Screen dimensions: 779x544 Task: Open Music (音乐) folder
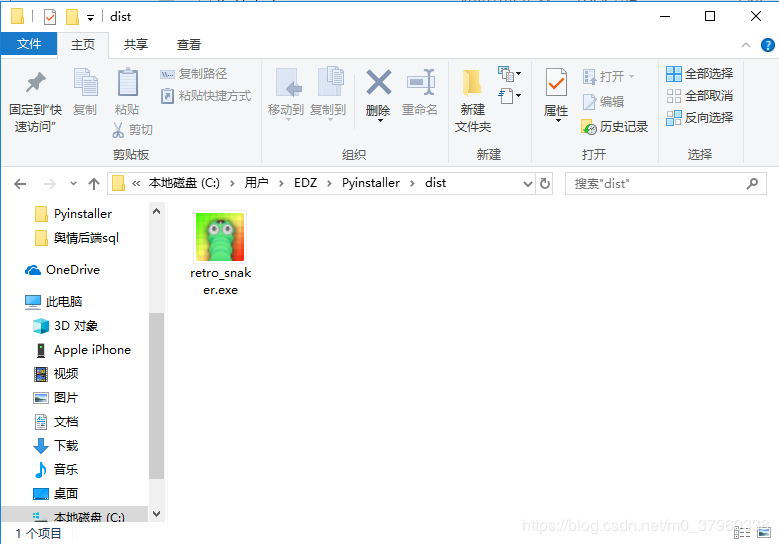56,469
